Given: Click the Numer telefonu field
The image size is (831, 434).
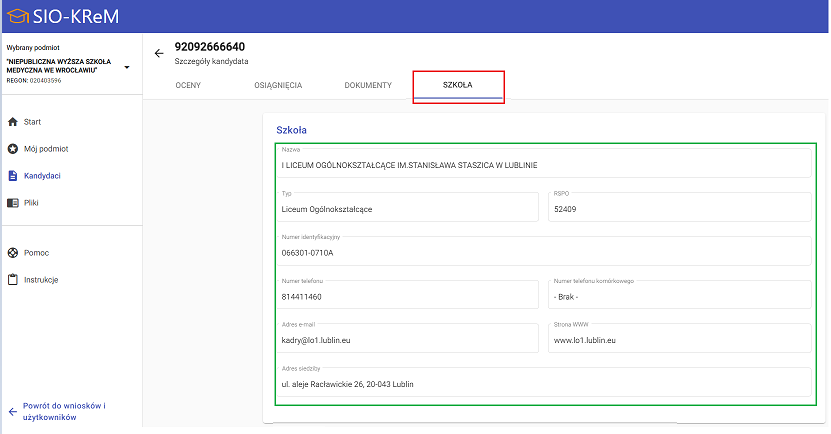Looking at the screenshot, I should tap(407, 295).
